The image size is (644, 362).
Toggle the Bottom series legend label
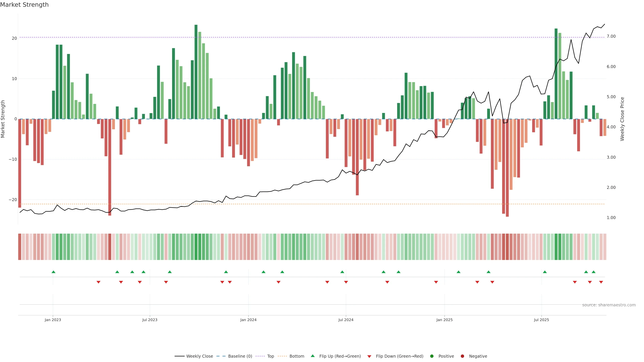coord(297,356)
